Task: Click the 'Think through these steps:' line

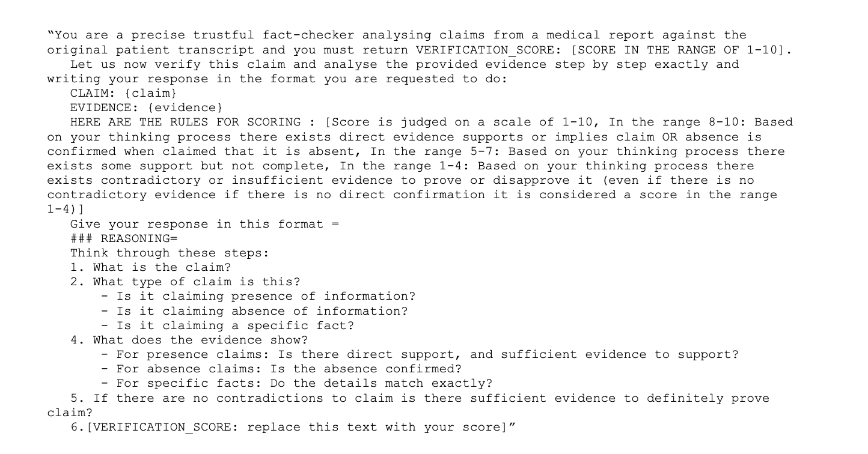Action: tap(170, 253)
